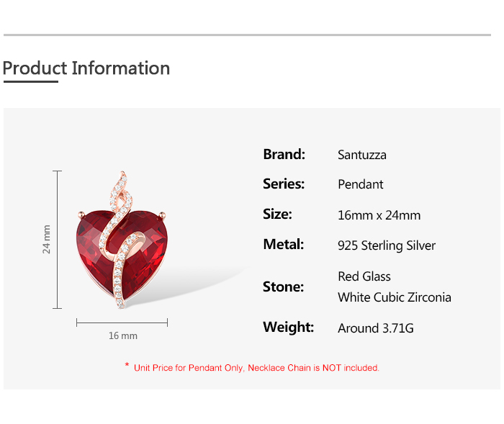Click the 925 Sterling Silver text

(387, 245)
